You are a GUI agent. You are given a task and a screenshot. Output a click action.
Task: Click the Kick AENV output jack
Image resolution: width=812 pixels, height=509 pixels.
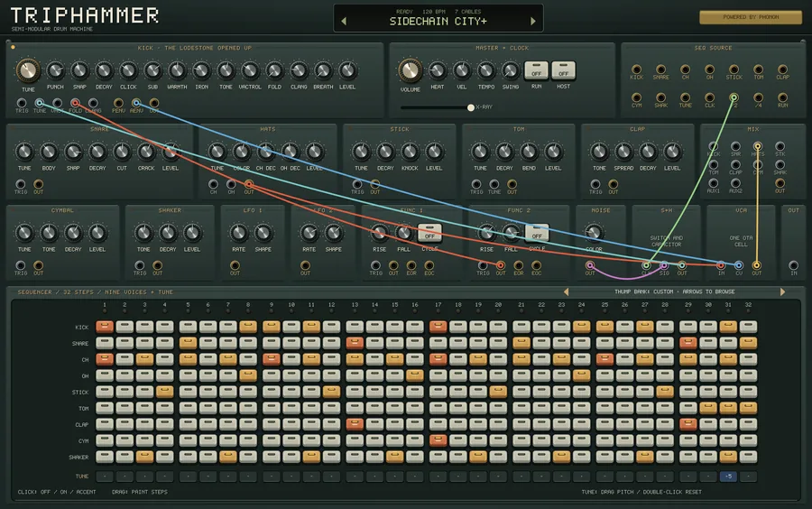[136, 103]
